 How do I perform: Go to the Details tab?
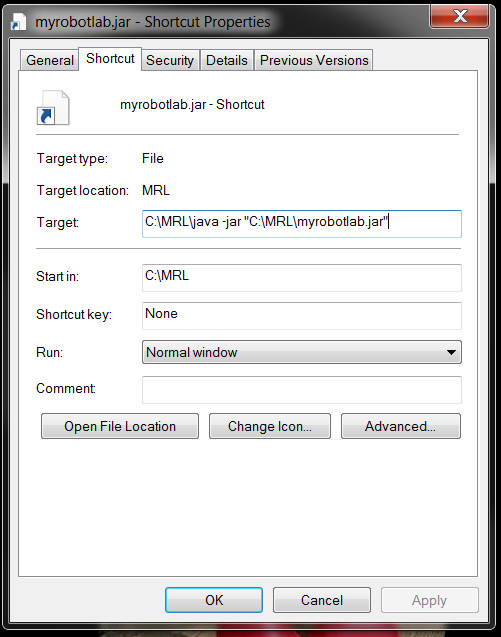pos(227,60)
